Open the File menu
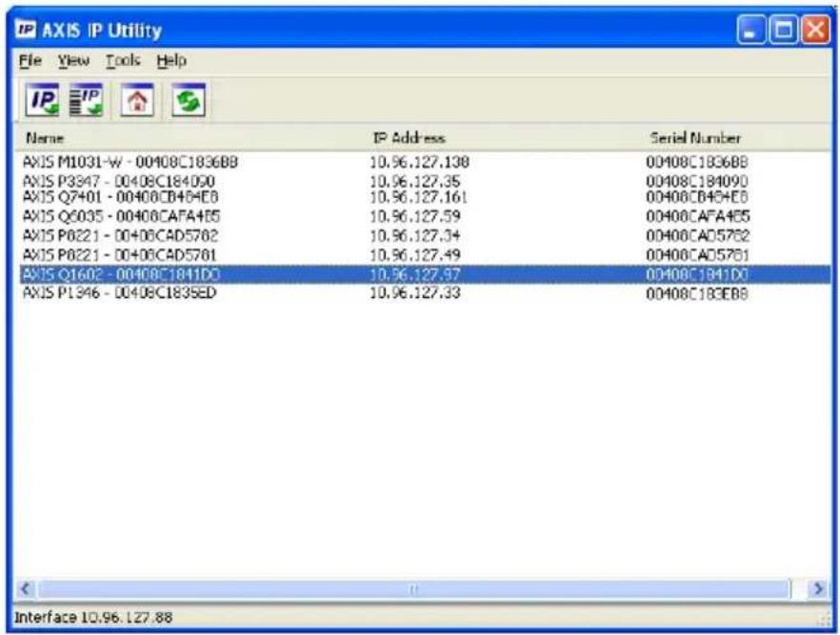840x635 pixels. pyautogui.click(x=30, y=61)
